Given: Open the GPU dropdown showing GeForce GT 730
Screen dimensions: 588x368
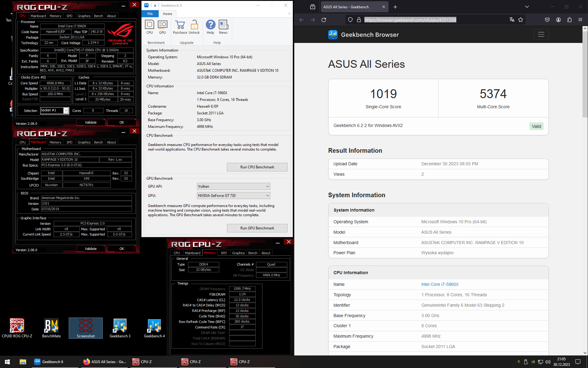Looking at the screenshot, I should (x=233, y=196).
